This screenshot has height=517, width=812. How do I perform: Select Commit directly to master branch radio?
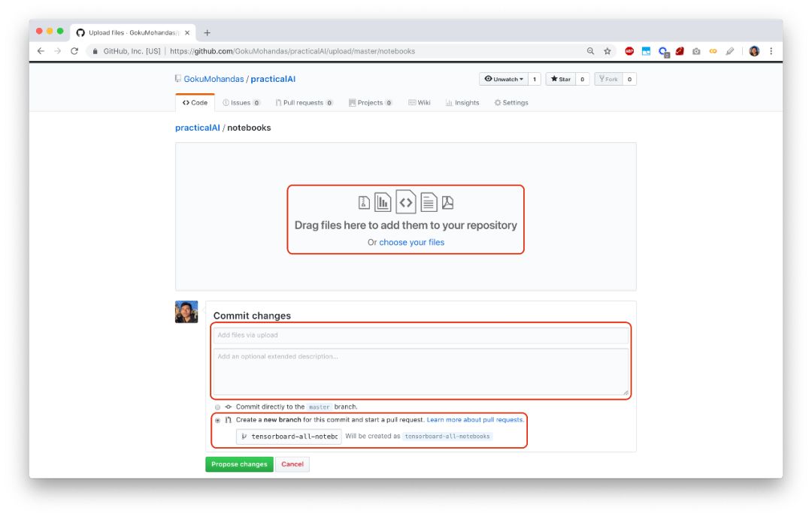pos(217,407)
